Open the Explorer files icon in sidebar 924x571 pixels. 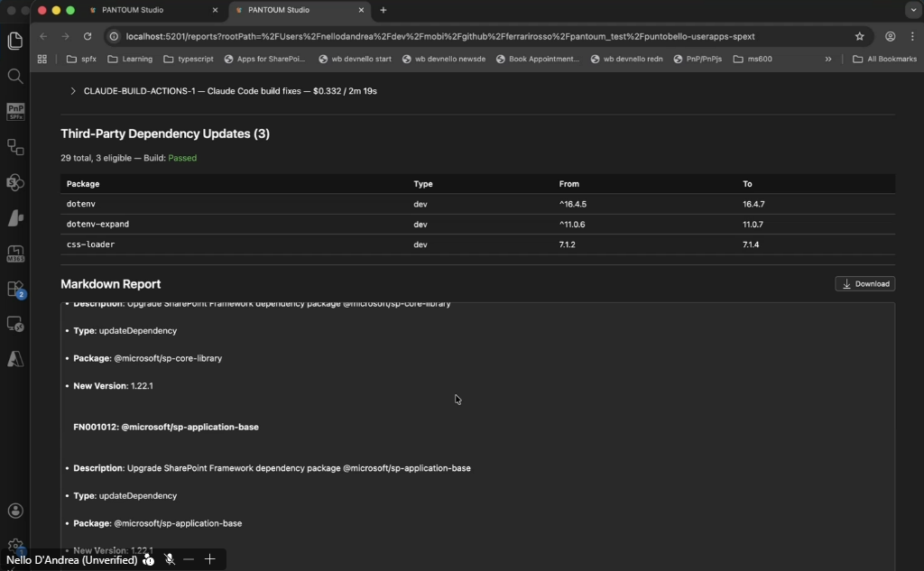(x=14, y=41)
